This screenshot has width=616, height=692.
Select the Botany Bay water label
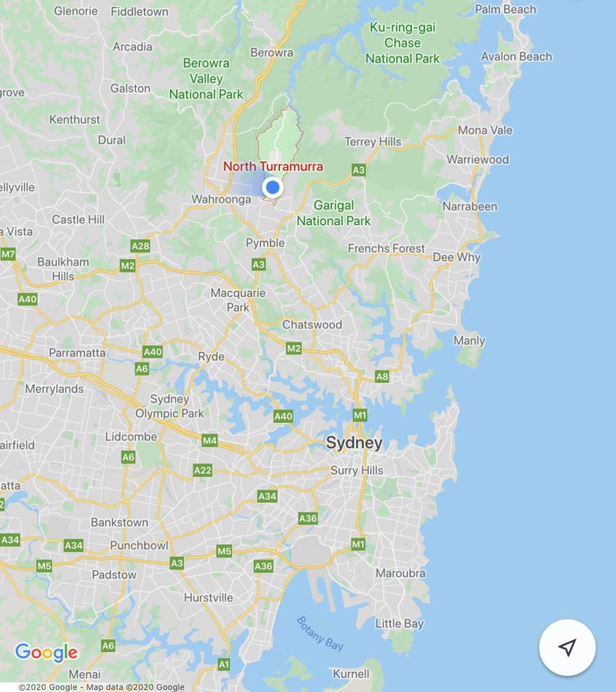pyautogui.click(x=321, y=634)
